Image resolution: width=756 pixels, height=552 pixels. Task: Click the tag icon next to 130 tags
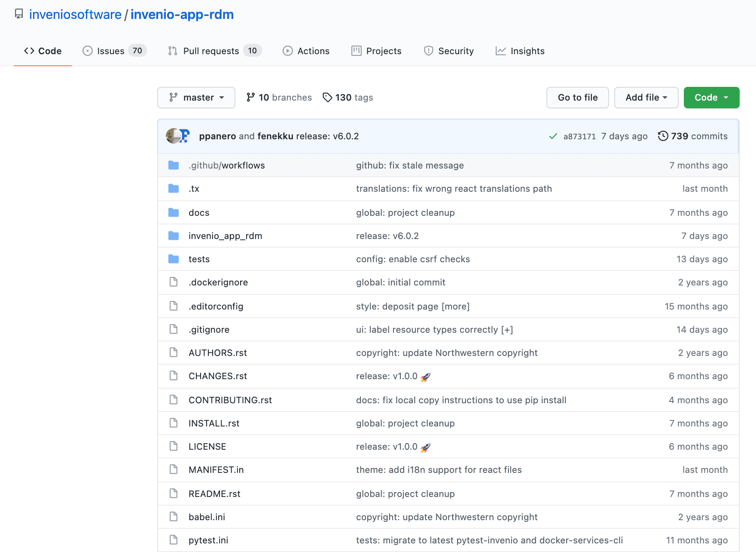(x=327, y=98)
